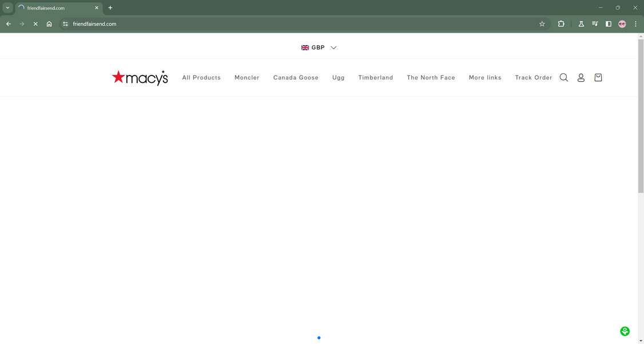Go to browser home page icon
The width and height of the screenshot is (644, 344).
(49, 24)
